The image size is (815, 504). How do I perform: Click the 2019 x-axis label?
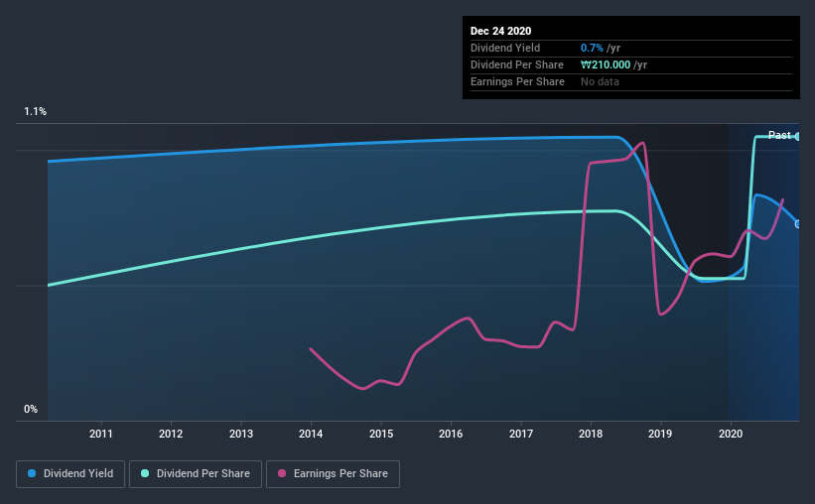click(660, 434)
